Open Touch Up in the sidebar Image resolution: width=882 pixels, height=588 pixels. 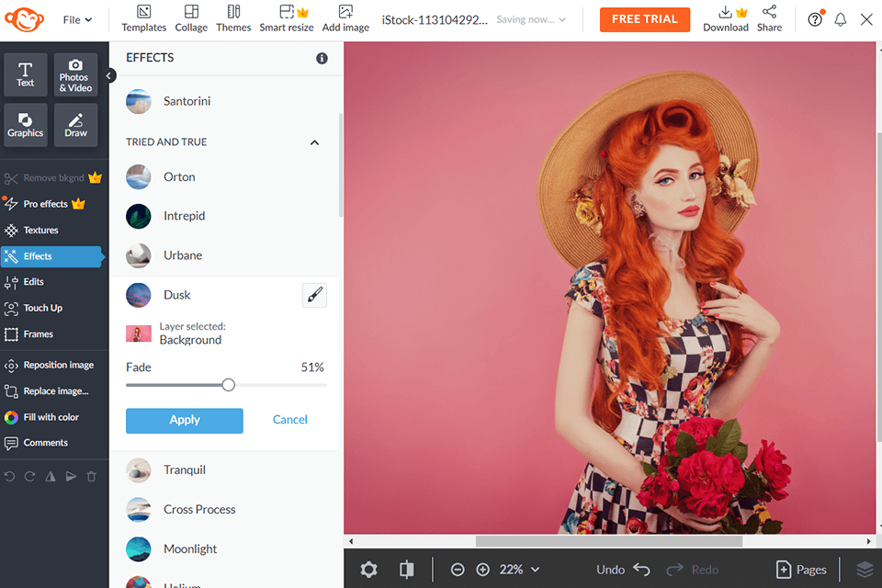[42, 308]
